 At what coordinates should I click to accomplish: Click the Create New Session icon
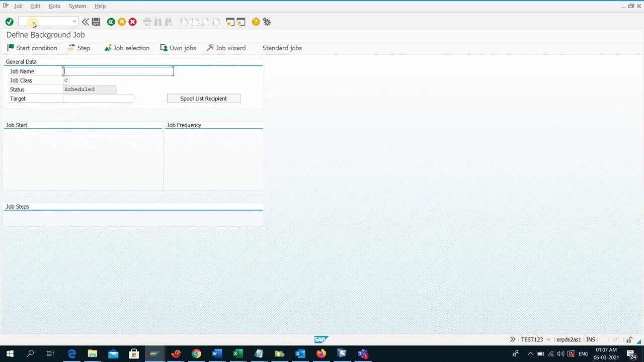coord(230,22)
